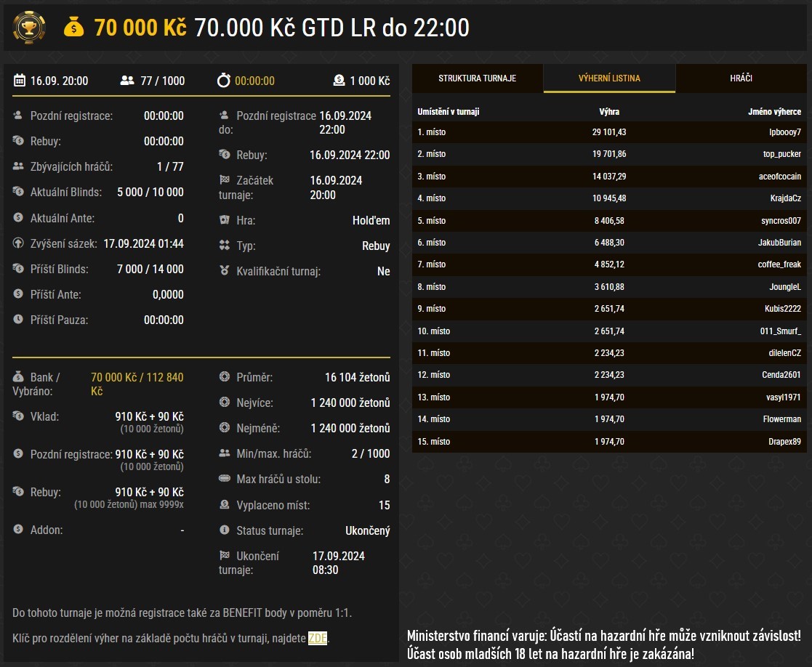
Task: Click the card suits icon beside Typ
Action: pos(224,246)
